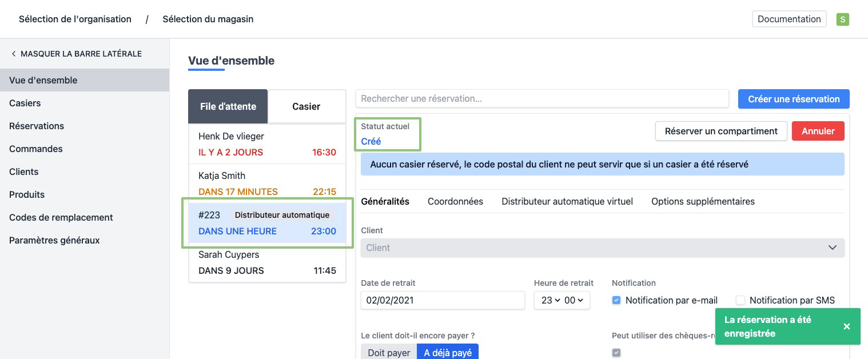Dismiss the reservation saved notification
Viewport: 868px width, 359px height.
(846, 326)
